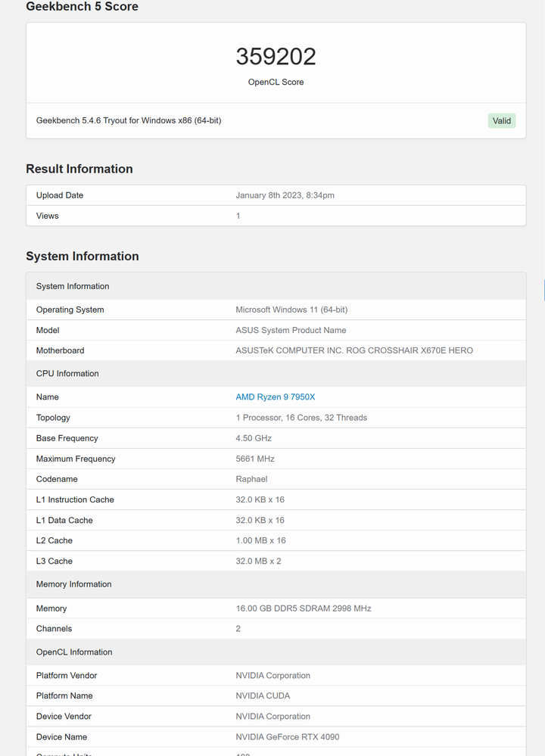Select the 32.0 MB x 2 L3 cache value

[x=259, y=562]
